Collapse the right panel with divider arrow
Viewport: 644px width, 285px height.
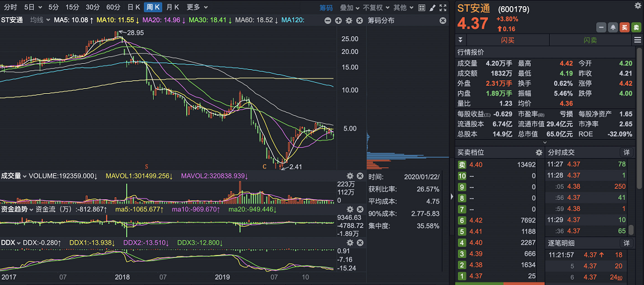[x=452, y=196]
